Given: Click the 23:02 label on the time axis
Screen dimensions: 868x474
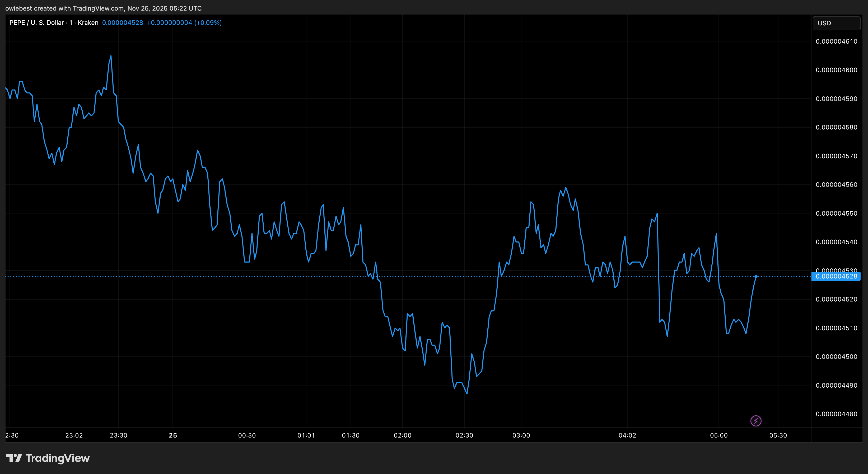Looking at the screenshot, I should [x=74, y=435].
